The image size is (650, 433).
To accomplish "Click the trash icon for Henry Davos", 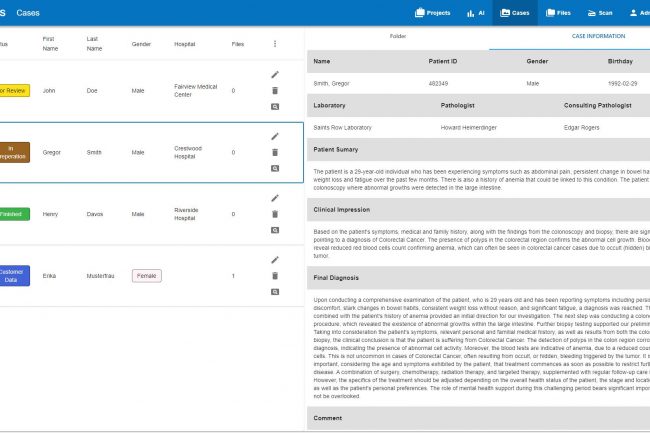I will coord(275,214).
